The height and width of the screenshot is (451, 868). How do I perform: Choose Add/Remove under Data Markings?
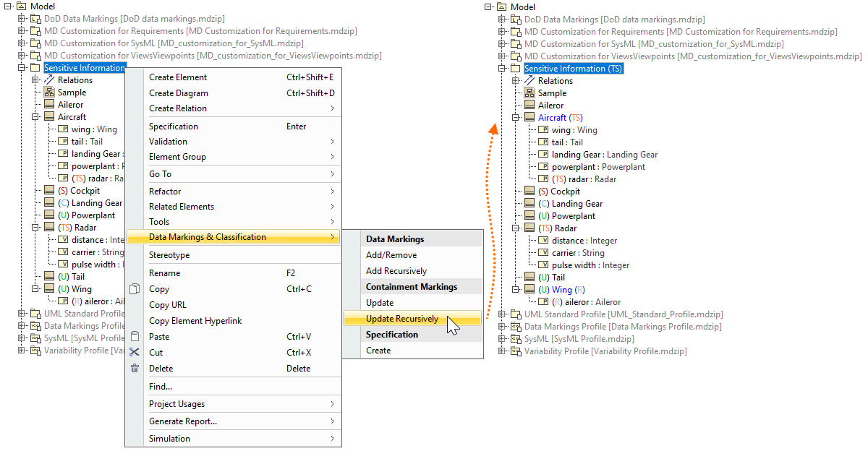click(x=391, y=255)
